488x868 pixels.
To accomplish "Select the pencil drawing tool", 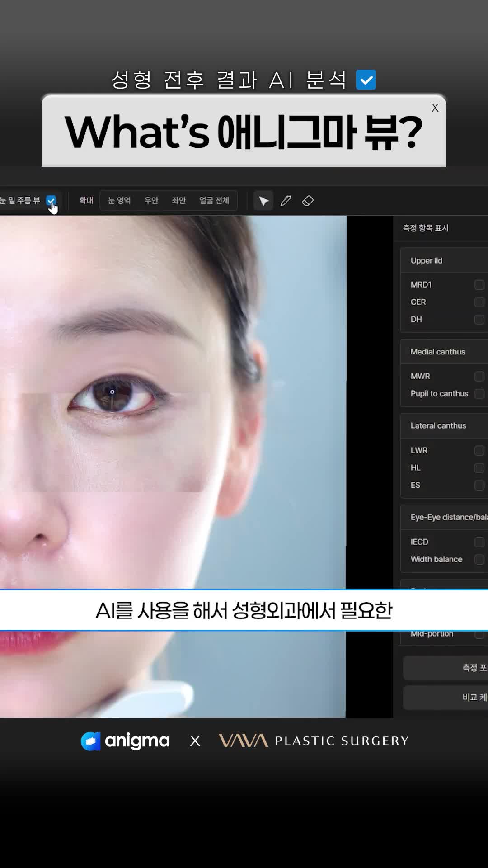I will coord(286,201).
